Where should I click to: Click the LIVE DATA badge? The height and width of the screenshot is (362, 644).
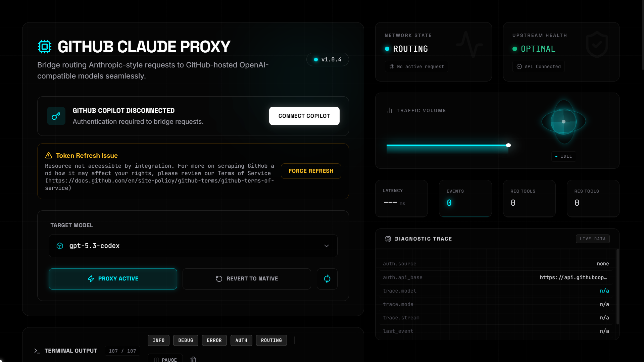point(593,239)
